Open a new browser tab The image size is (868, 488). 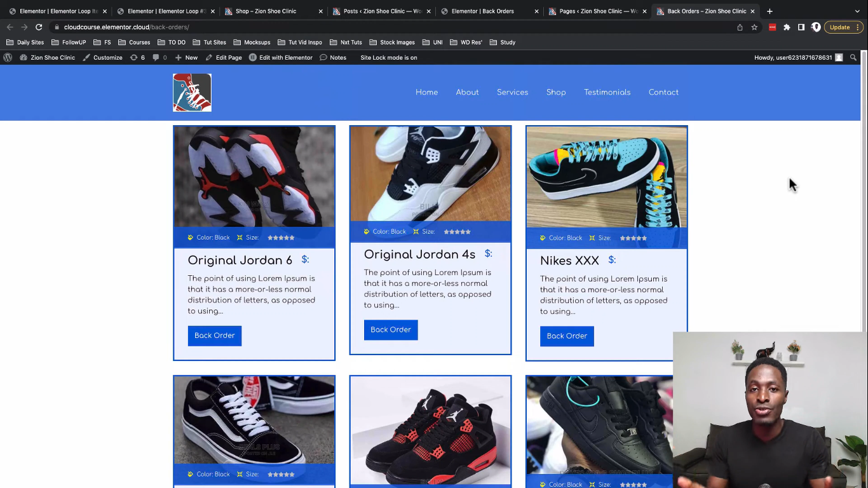(770, 11)
